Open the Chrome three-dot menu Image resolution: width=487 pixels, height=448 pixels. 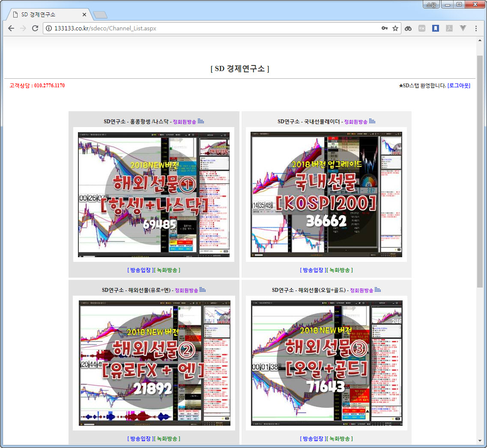click(x=476, y=28)
